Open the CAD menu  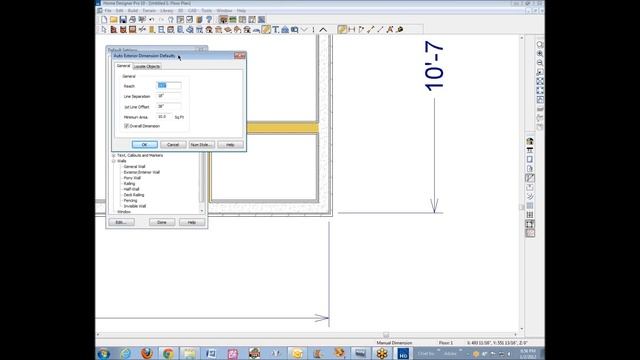point(192,11)
